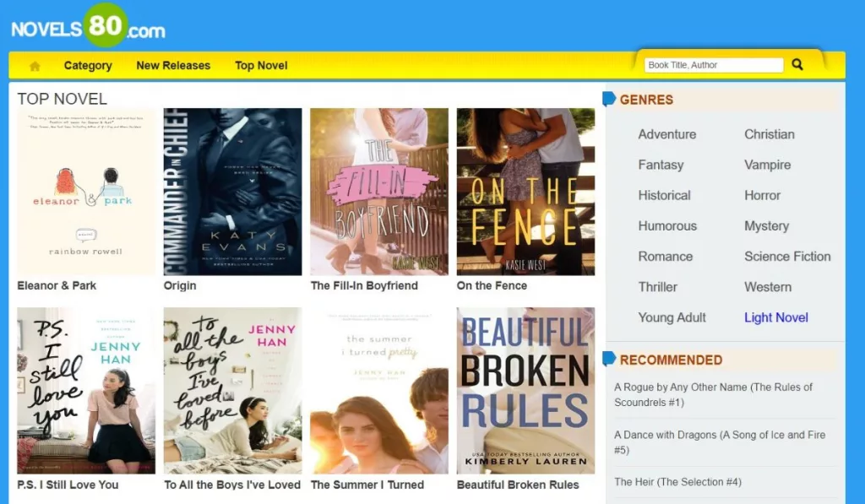Click the magnifying glass search icon
865x504 pixels.
(x=797, y=64)
